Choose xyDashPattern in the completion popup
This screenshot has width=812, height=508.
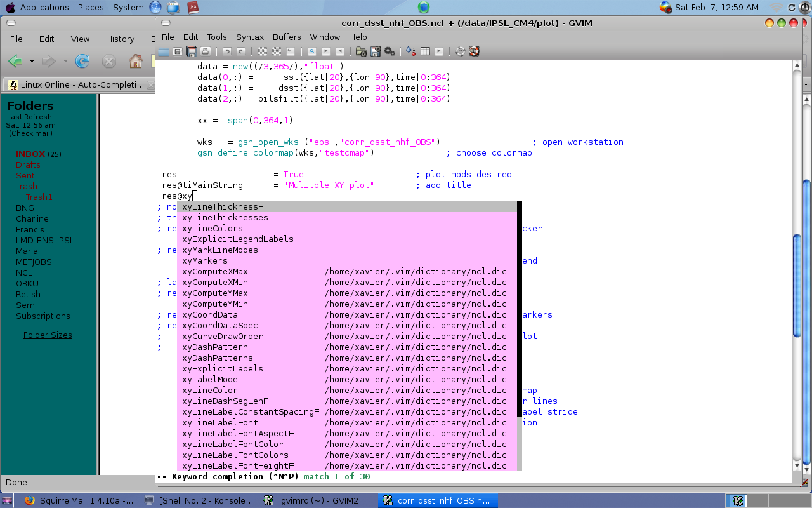pyautogui.click(x=214, y=347)
